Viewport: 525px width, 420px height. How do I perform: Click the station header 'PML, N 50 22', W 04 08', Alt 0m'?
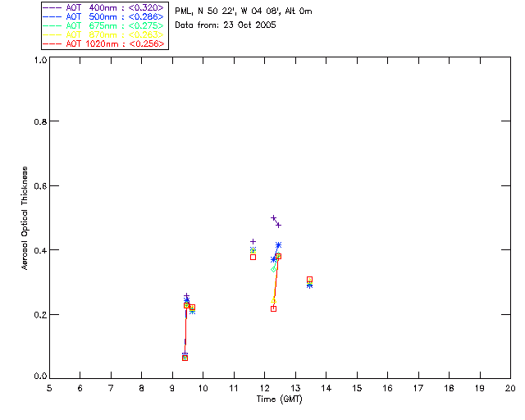[x=244, y=11]
